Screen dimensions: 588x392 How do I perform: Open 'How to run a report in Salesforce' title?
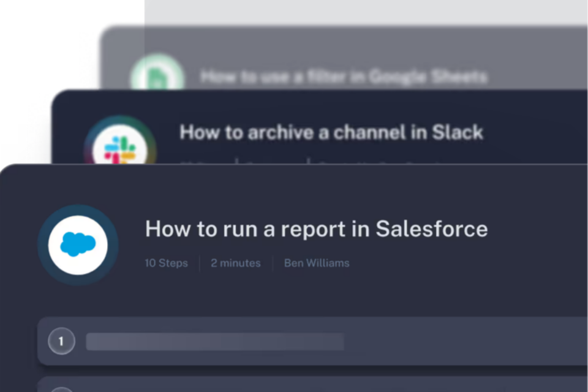point(316,229)
